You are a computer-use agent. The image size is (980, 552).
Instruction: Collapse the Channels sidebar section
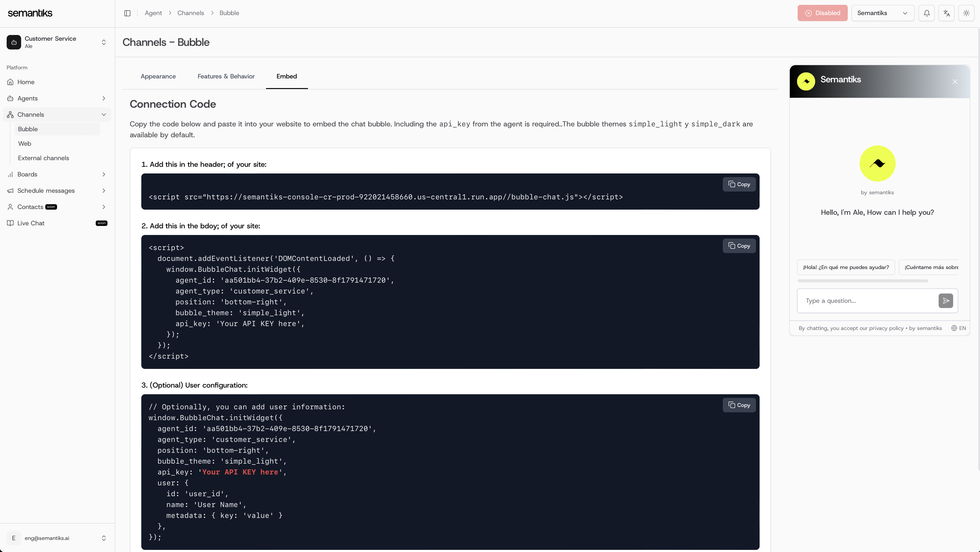pos(104,115)
